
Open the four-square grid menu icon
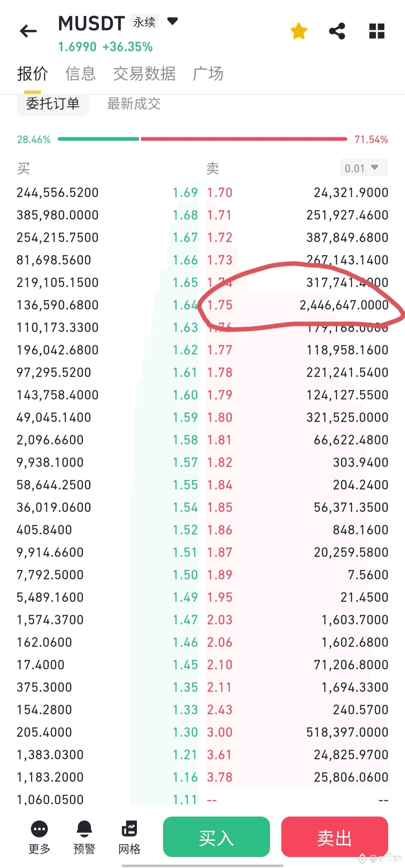tap(377, 31)
